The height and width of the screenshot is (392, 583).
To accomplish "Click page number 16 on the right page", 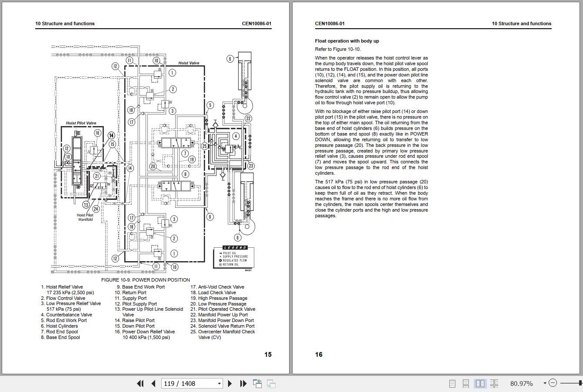I will pos(319,355).
